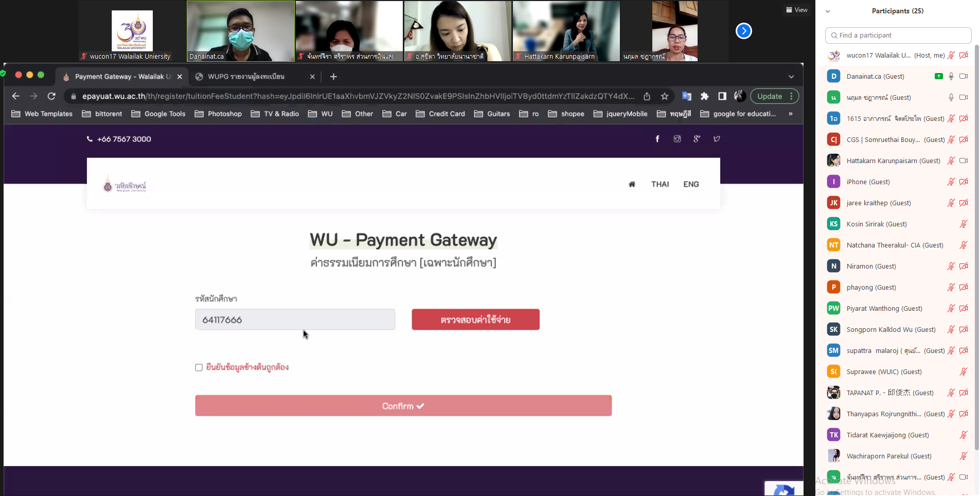Click the Confirm button
Image resolution: width=980 pixels, height=496 pixels.
[403, 406]
